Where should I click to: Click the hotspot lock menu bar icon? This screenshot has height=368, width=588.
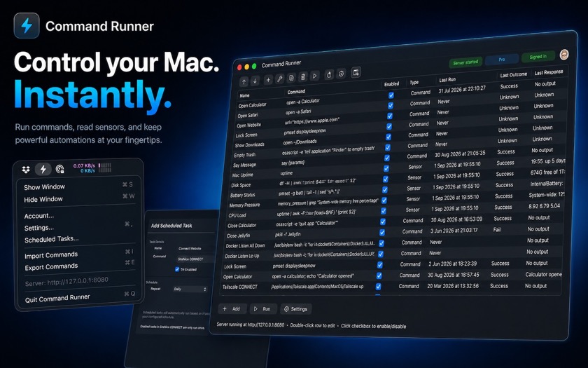pyautogui.click(x=60, y=169)
